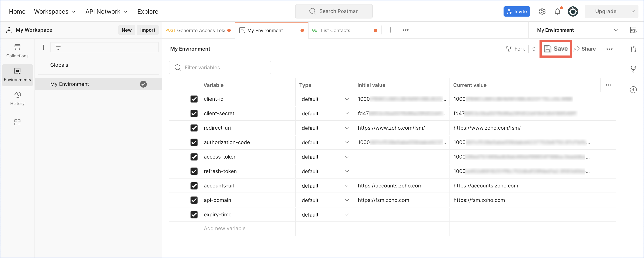Save the environment changes

point(555,49)
